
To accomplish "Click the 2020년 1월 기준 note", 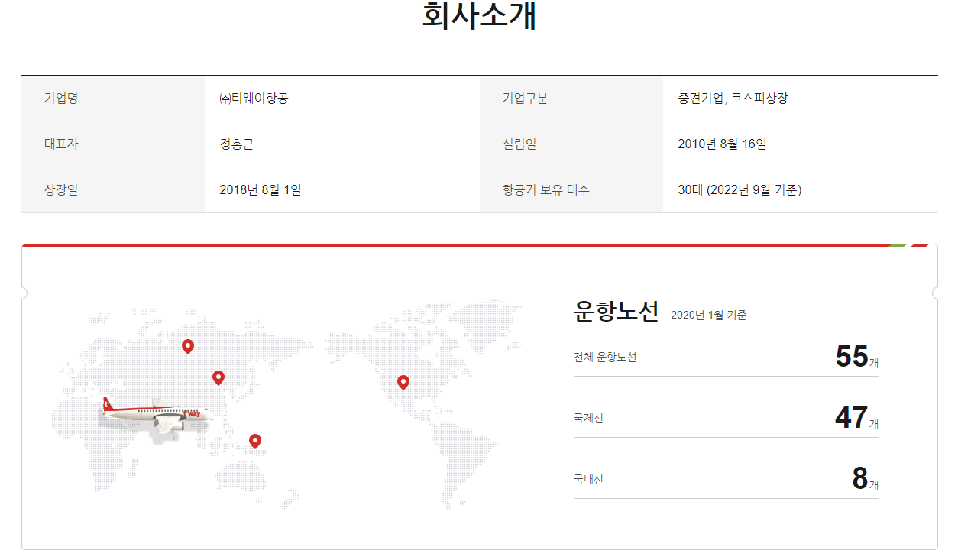I will click(x=708, y=316).
